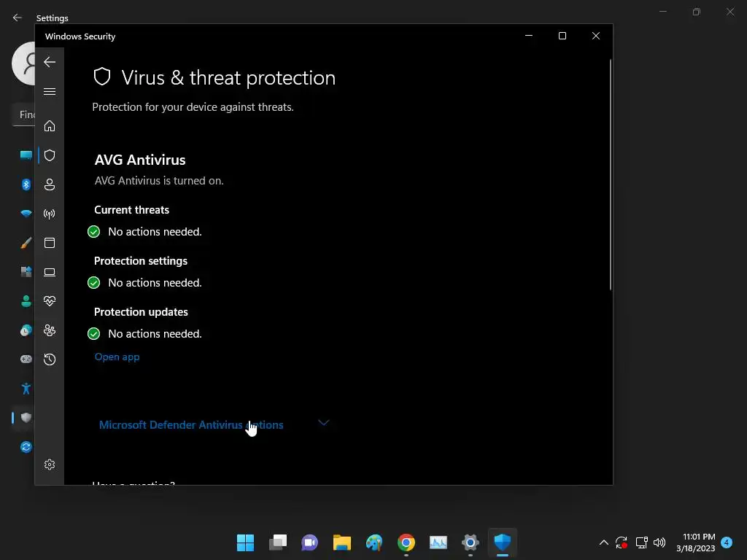This screenshot has width=747, height=560.
Task: Click the AVG Antivirus heading
Action: [x=140, y=160]
